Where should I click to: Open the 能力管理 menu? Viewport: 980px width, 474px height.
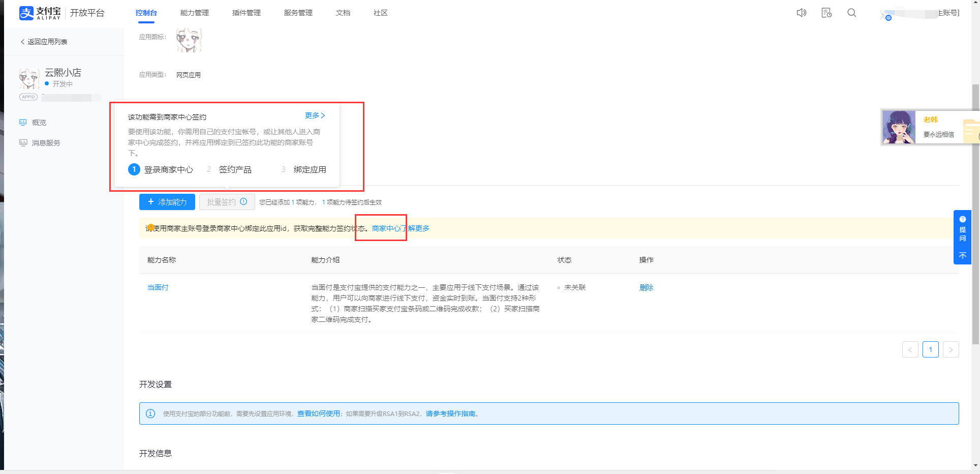click(195, 13)
